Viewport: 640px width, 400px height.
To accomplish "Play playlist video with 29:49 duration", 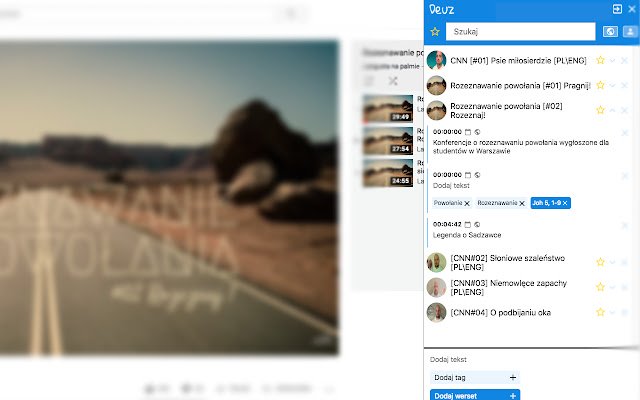I will [388, 109].
